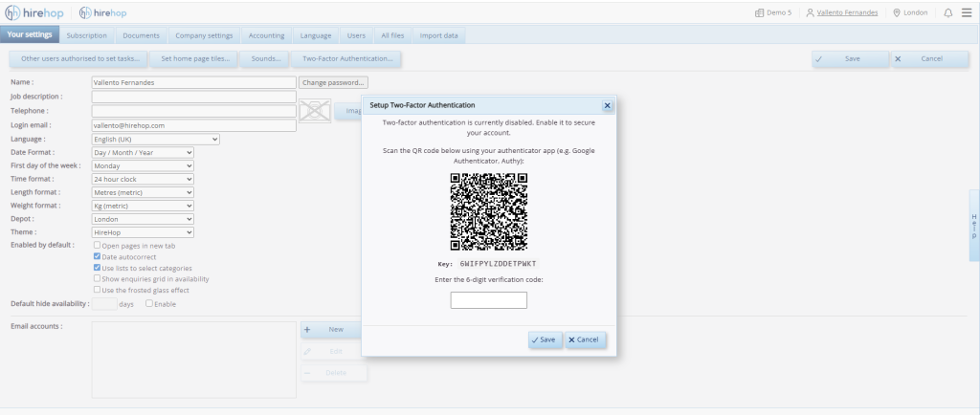The width and height of the screenshot is (980, 415).
Task: Click Save in the 2FA dialog
Action: tap(545, 339)
